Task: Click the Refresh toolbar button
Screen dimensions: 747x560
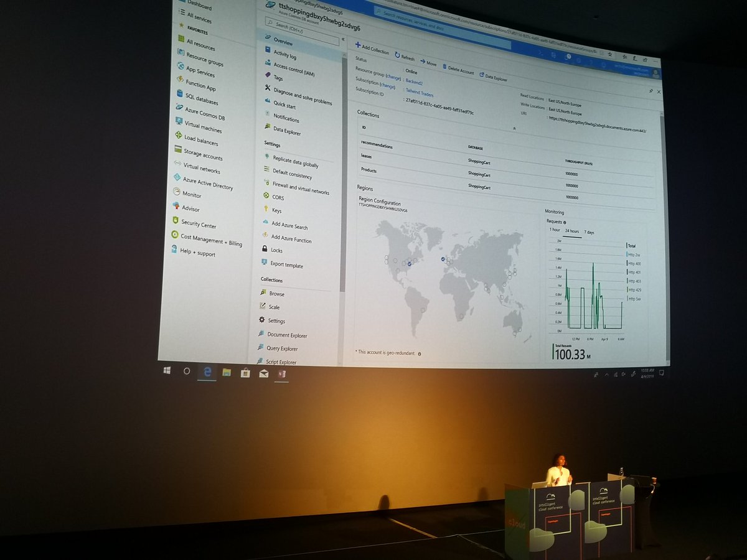Action: (x=405, y=57)
